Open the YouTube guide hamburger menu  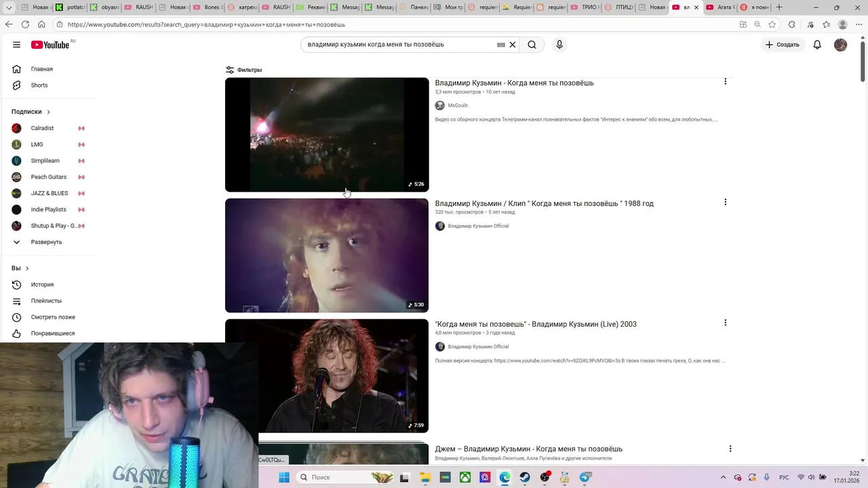[16, 45]
